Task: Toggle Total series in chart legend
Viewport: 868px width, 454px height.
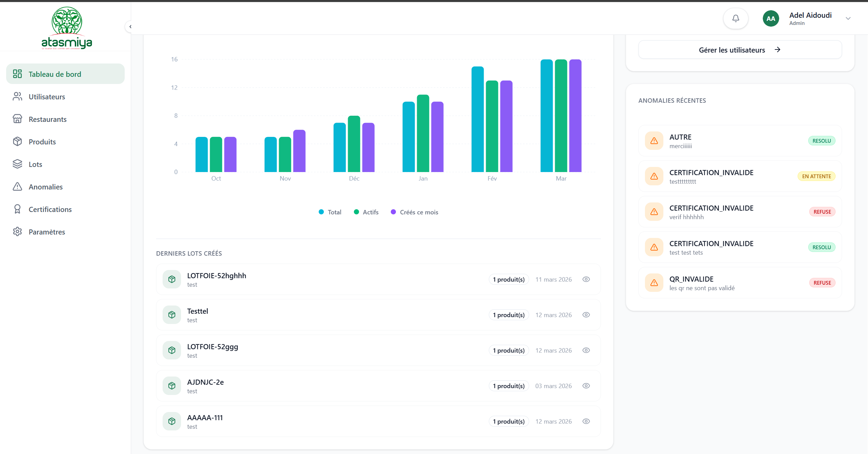Action: [x=330, y=212]
